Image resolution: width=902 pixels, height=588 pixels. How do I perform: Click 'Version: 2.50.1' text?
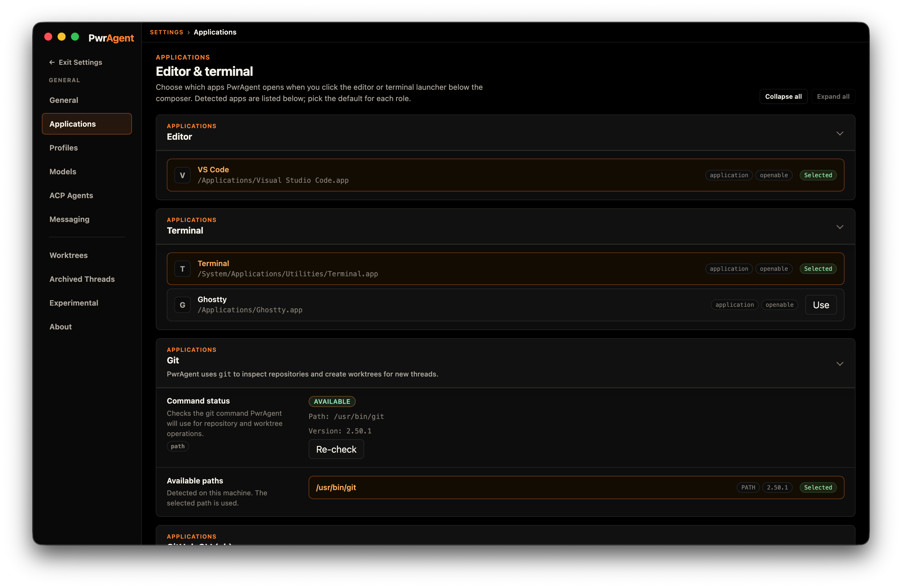(x=340, y=431)
